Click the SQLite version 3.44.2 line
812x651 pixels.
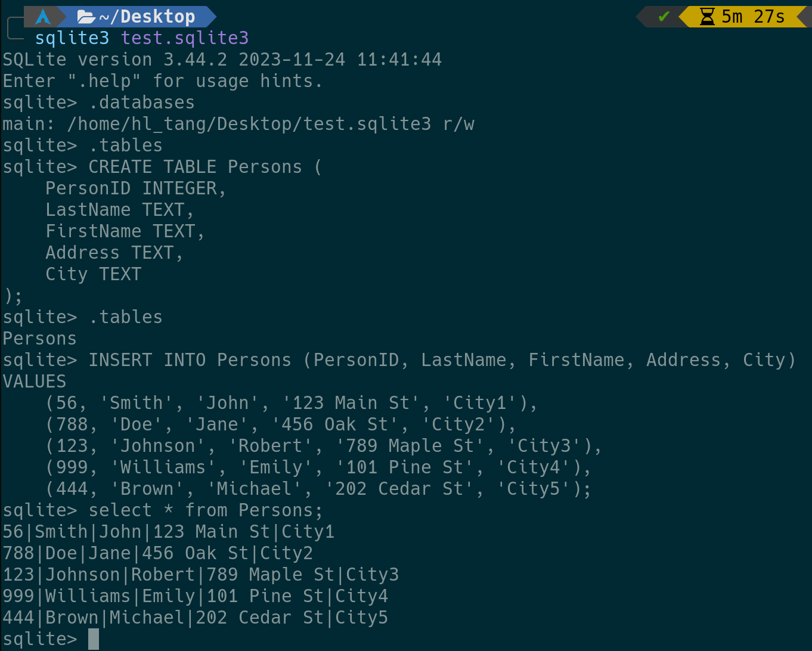click(222, 60)
